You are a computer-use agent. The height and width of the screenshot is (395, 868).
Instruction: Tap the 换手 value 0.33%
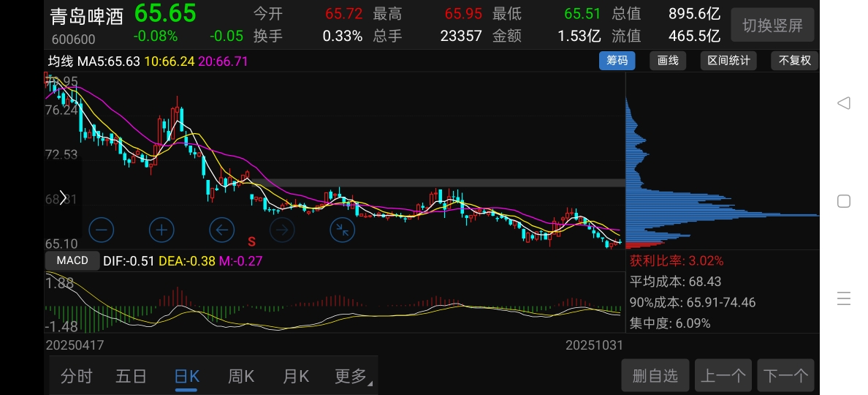[x=343, y=36]
